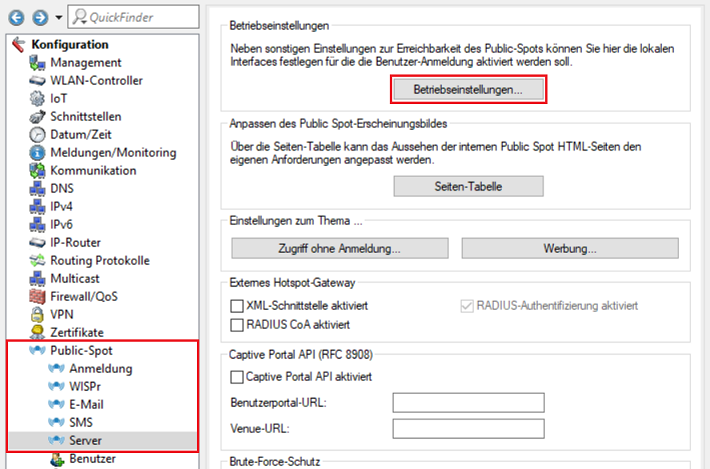
Task: Click the Zertifikate certificate icon
Action: (37, 332)
